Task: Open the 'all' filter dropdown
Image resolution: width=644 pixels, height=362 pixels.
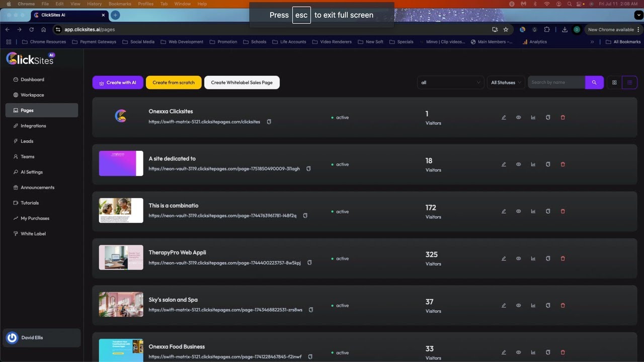Action: 451,82
